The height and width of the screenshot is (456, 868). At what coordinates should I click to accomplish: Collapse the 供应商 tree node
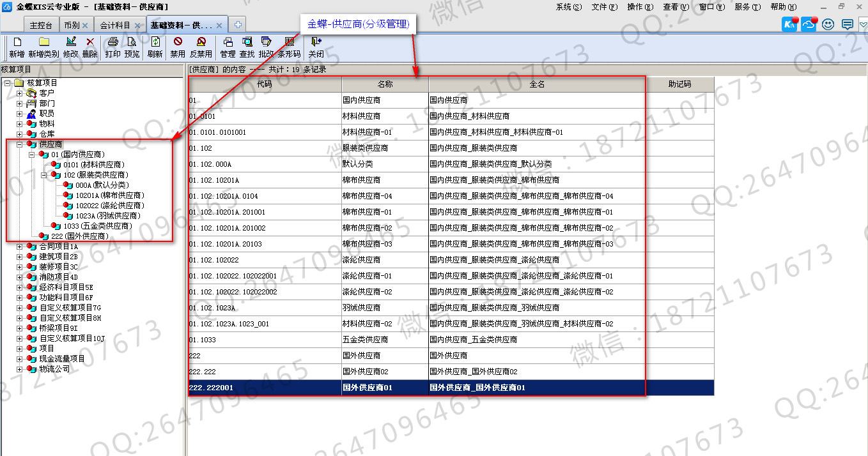coord(19,144)
